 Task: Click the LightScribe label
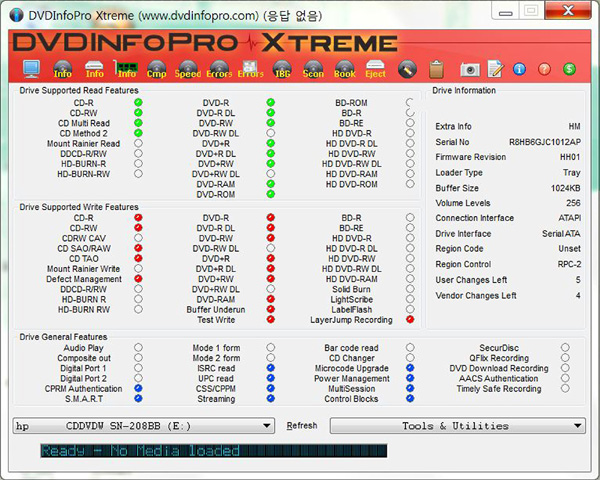coord(352,299)
